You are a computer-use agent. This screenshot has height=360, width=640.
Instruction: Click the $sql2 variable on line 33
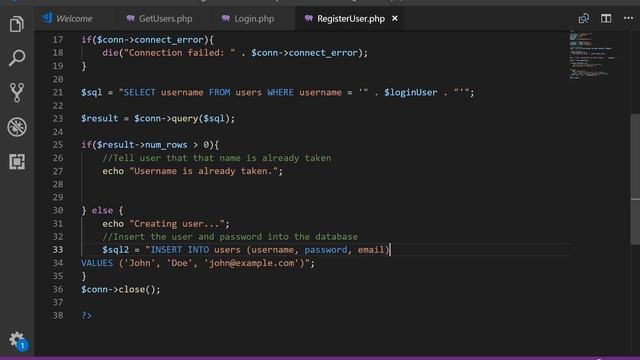116,250
